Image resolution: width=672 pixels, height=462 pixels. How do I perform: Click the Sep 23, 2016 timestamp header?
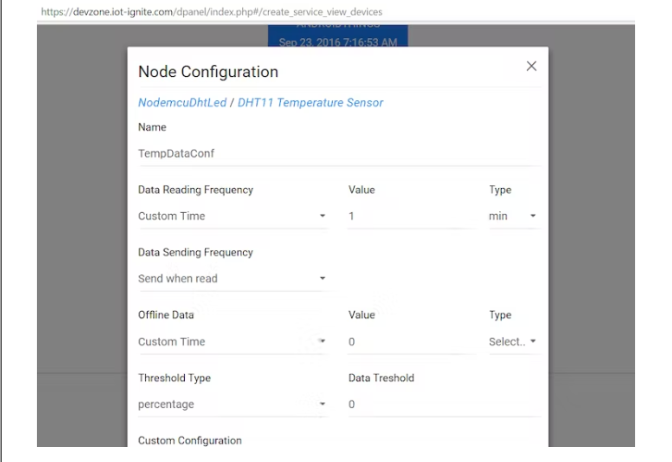pos(338,43)
